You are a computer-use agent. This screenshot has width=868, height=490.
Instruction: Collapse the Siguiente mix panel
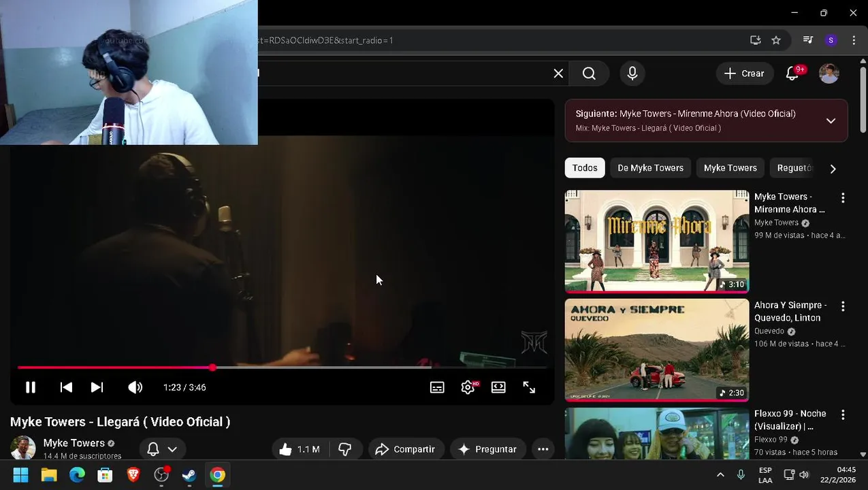pyautogui.click(x=831, y=120)
